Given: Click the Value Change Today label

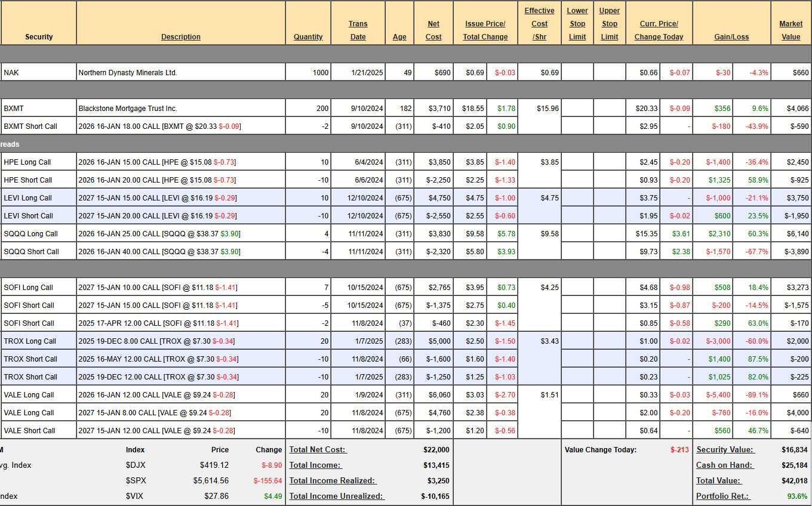Looking at the screenshot, I should (601, 450).
